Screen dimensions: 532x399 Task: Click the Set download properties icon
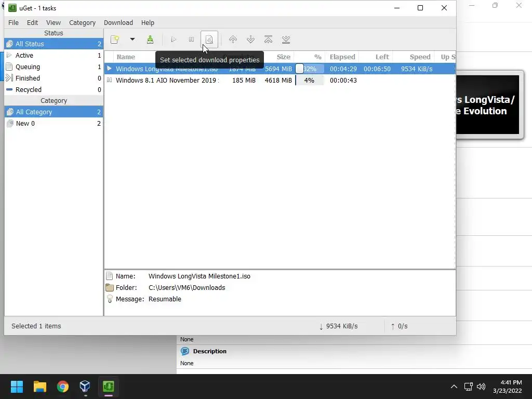coord(209,39)
